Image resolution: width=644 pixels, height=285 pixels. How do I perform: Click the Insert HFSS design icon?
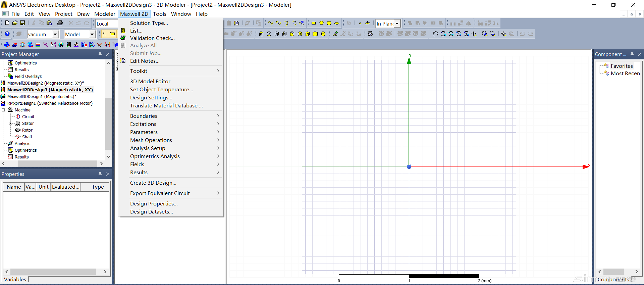[7, 44]
